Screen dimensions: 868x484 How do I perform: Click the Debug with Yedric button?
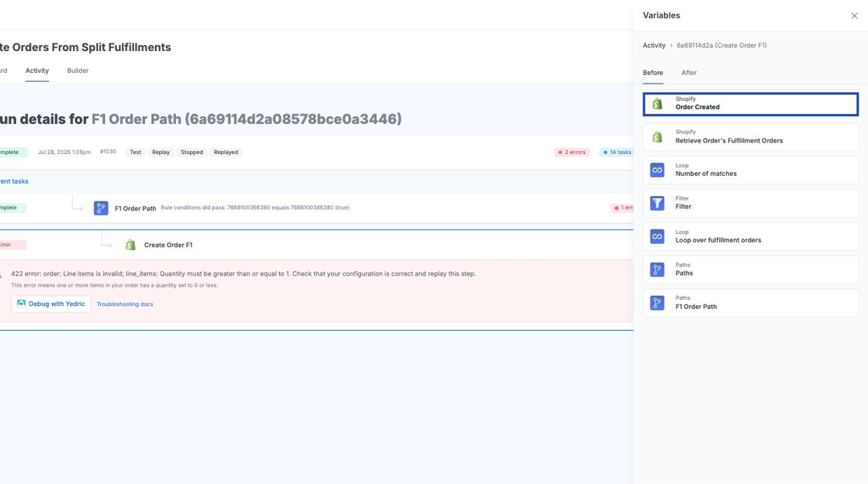(x=51, y=304)
